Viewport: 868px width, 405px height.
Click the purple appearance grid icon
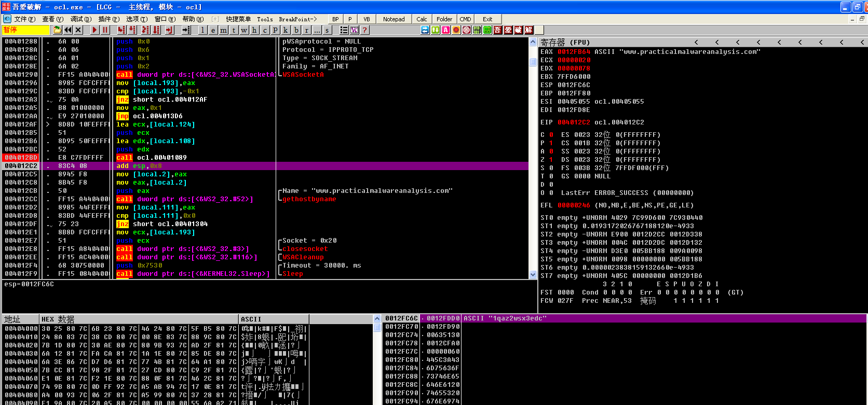coord(354,30)
